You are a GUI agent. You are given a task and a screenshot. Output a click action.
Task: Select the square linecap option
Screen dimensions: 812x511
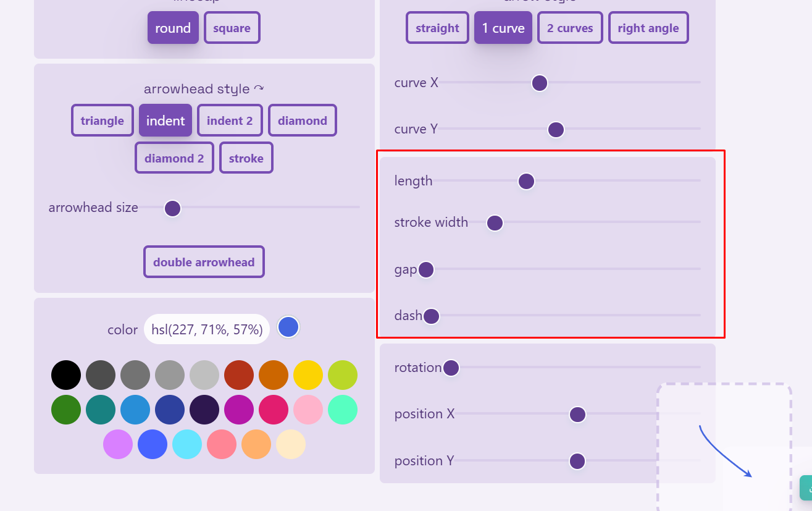(x=232, y=28)
